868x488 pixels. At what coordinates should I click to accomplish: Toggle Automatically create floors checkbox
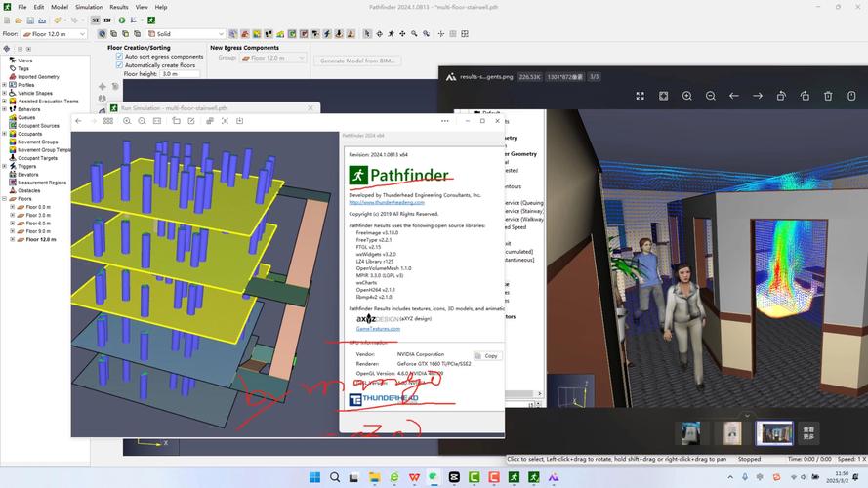(x=119, y=64)
